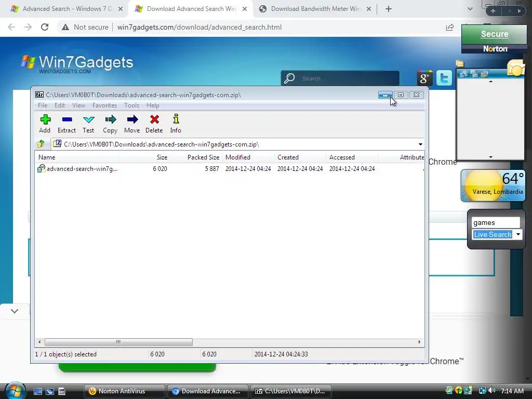Click the Google Plus icon on webpage
This screenshot has height=399, width=532.
pos(424,78)
